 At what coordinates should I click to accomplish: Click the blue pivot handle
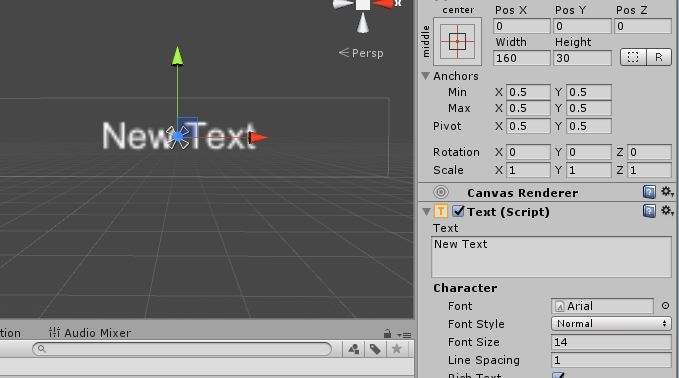coord(178,137)
